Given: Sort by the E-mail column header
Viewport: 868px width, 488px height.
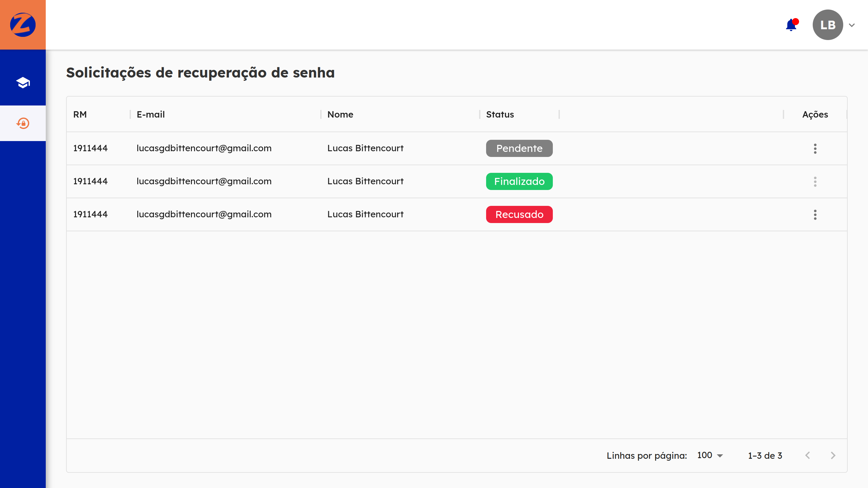Looking at the screenshot, I should click(x=151, y=115).
